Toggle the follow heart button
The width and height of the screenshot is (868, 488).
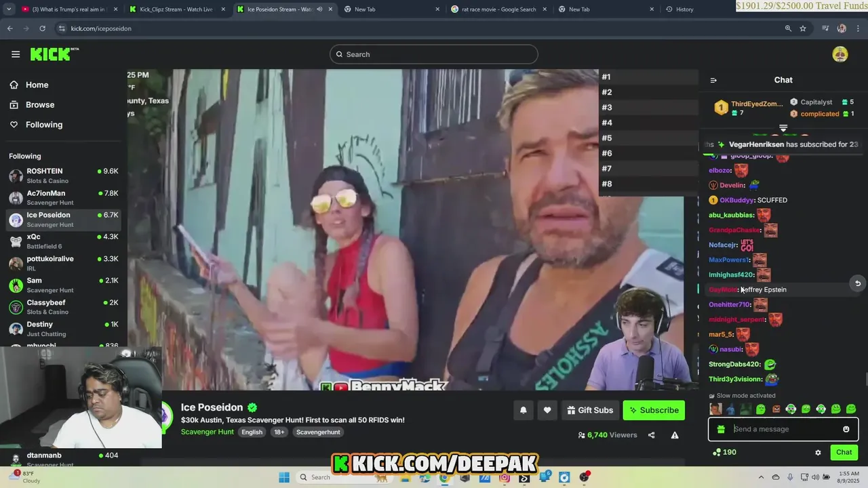click(547, 410)
